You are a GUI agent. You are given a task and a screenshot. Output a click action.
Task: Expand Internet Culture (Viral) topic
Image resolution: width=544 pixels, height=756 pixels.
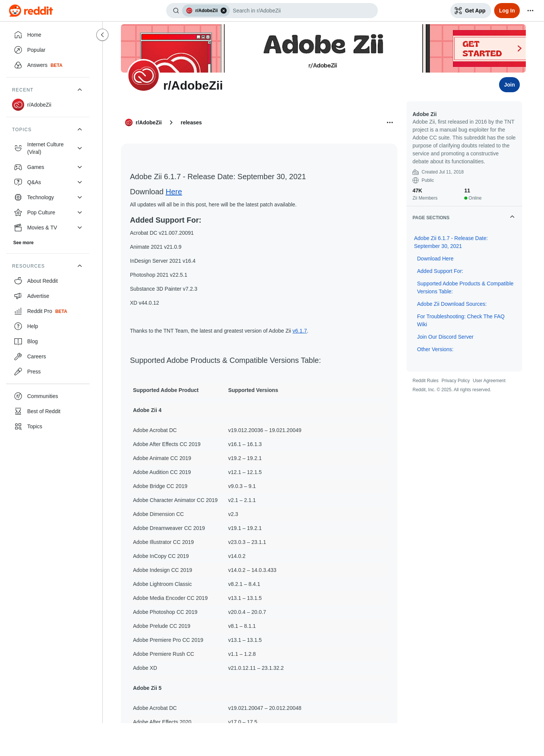point(80,148)
